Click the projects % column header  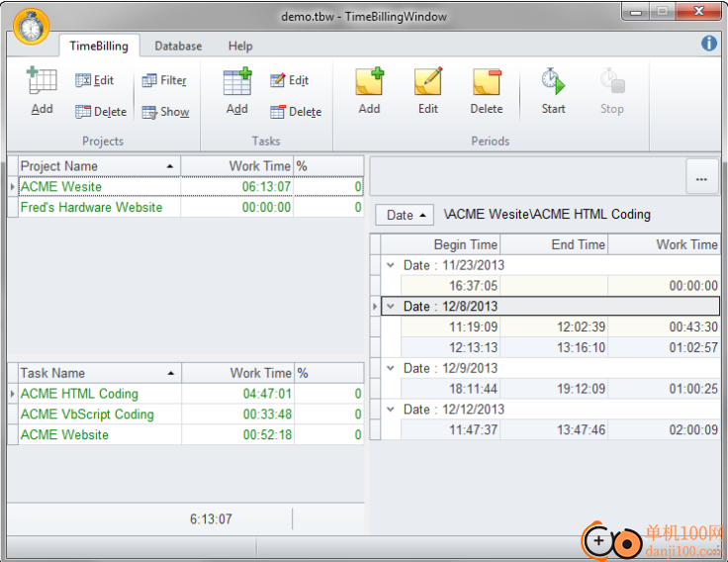pos(328,166)
